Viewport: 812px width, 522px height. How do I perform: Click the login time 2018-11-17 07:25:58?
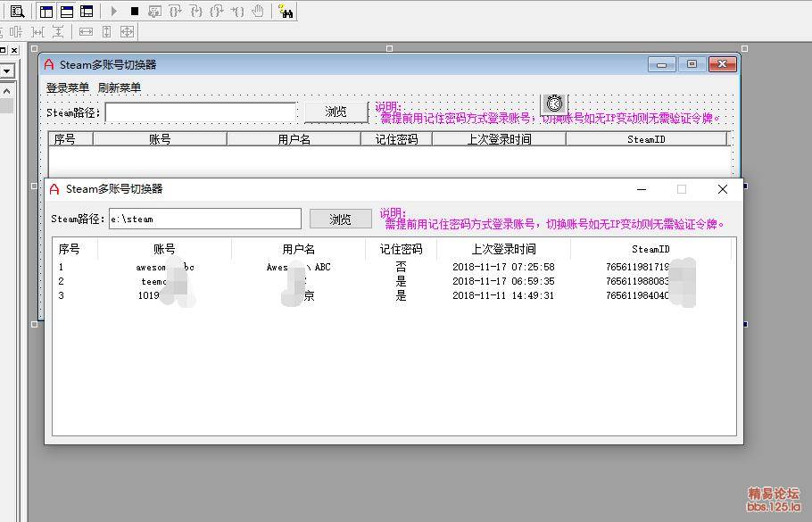pos(503,267)
